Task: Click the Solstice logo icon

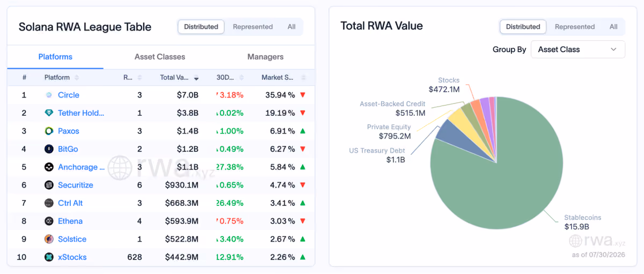Action: (49, 239)
